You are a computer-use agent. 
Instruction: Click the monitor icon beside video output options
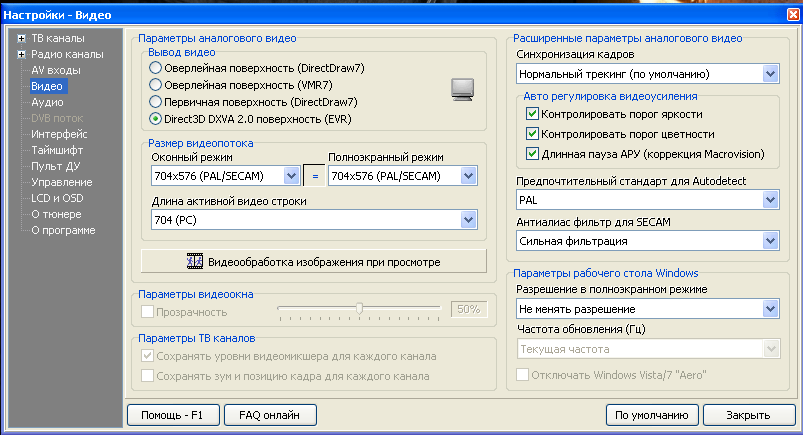coord(461,91)
